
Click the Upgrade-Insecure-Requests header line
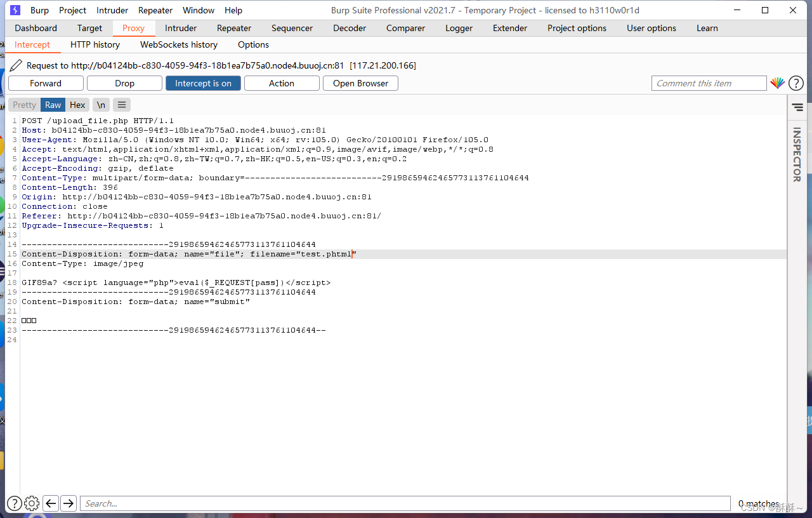tap(93, 225)
